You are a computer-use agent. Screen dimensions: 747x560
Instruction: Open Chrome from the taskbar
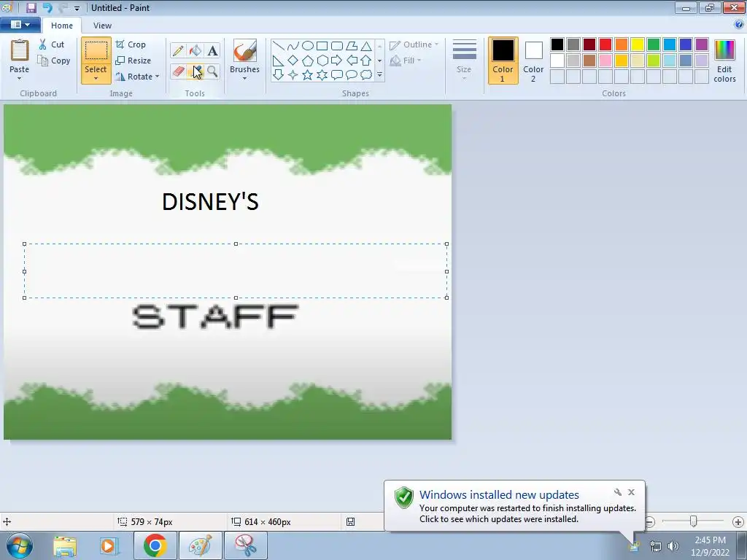[x=155, y=545]
